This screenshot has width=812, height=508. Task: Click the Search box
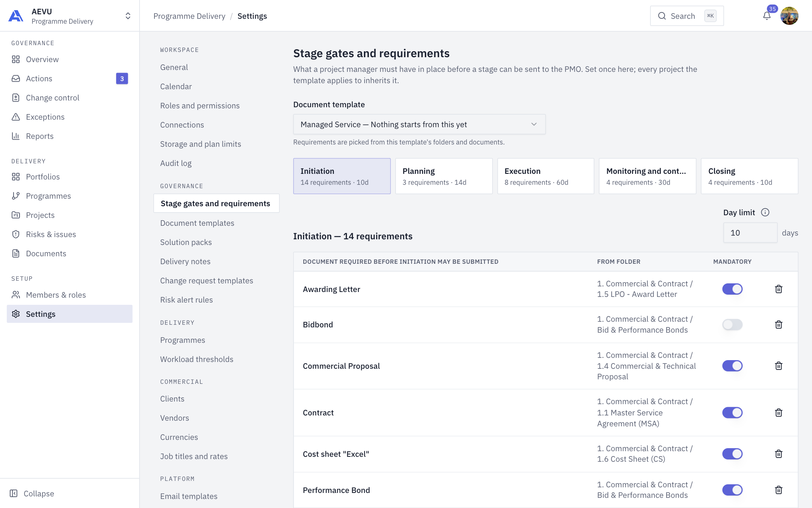[687, 16]
